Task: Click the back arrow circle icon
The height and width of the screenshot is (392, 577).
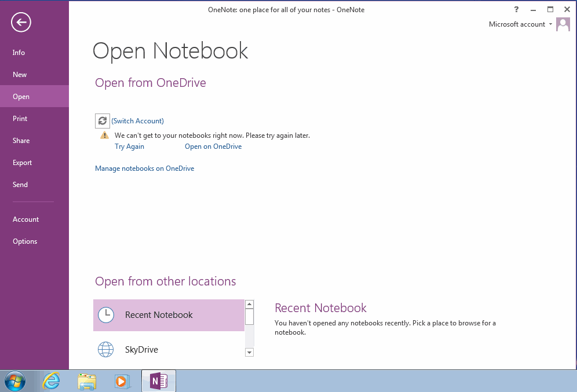Action: [x=21, y=23]
